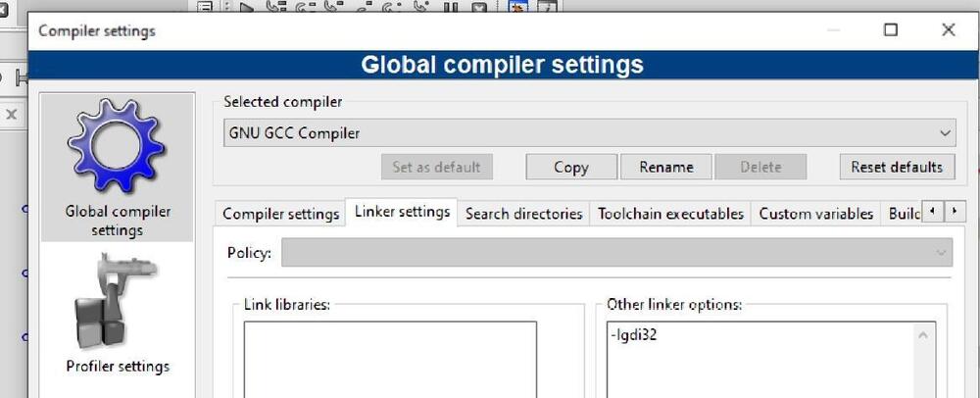Click the Delete compiler button
980x398 pixels.
tap(760, 167)
